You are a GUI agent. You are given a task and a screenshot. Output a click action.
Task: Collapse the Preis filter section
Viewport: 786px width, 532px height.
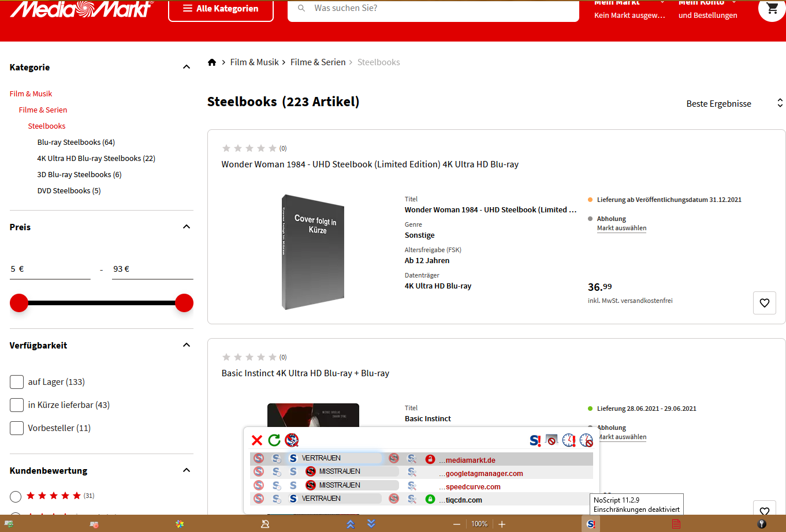[187, 227]
